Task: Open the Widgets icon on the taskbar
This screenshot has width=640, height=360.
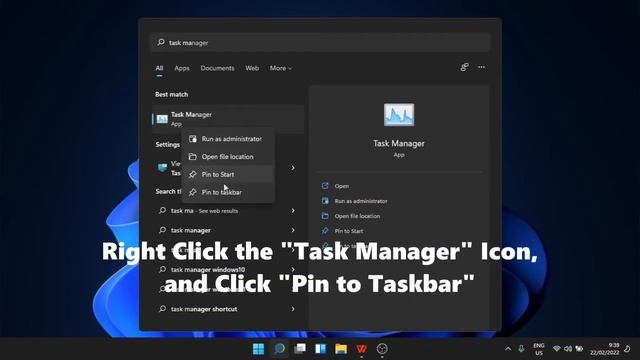Action: (x=320, y=349)
